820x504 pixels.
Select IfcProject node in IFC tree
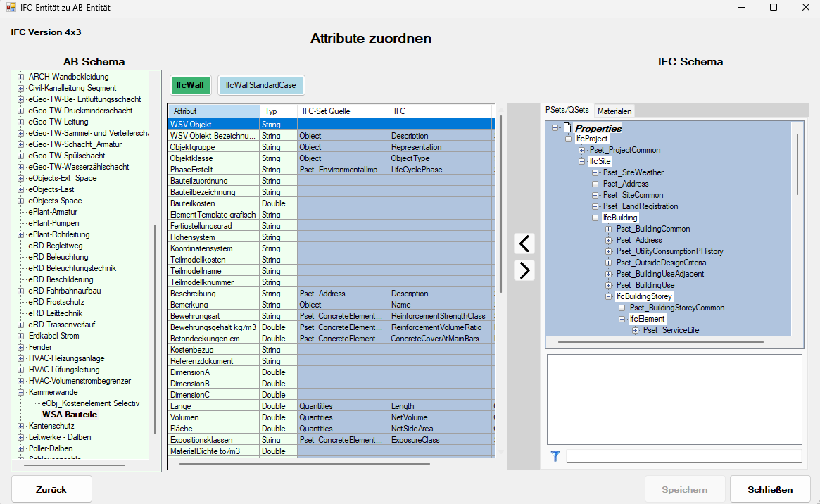(592, 139)
